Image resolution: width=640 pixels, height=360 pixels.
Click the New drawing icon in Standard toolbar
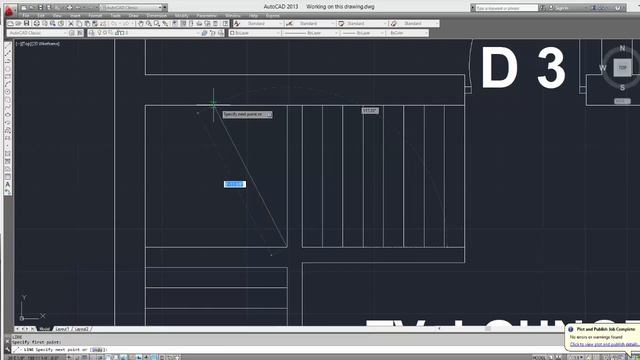11,24
